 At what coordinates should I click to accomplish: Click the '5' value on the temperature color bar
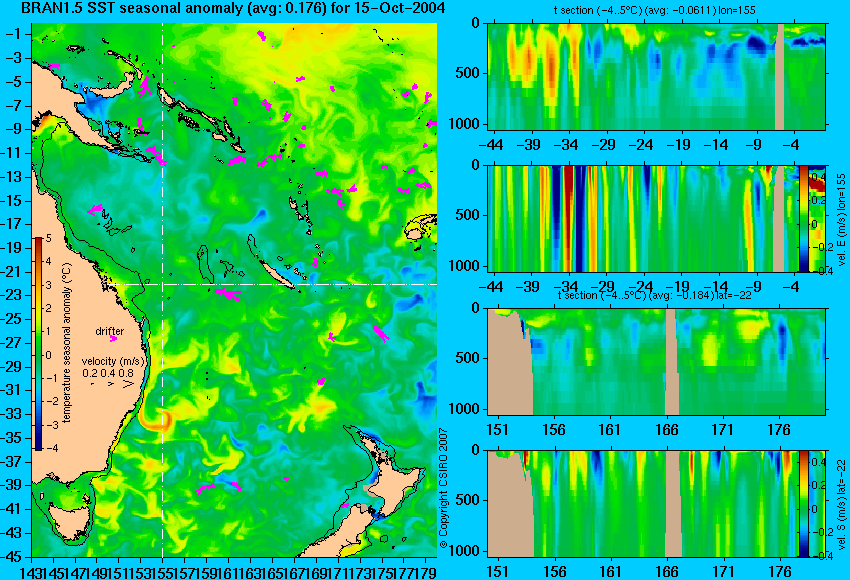pyautogui.click(x=48, y=237)
